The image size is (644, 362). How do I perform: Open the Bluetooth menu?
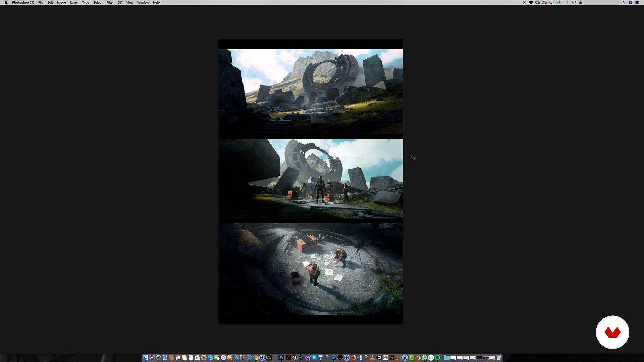pos(567,2)
